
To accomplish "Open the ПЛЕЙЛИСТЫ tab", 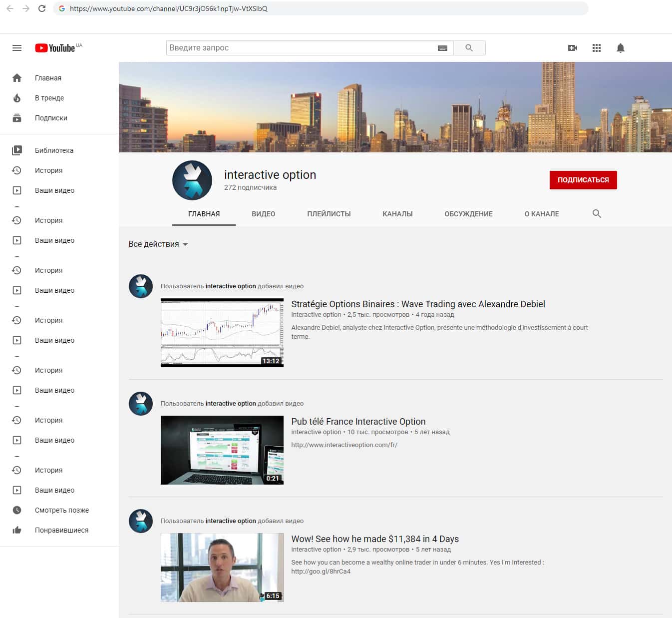I will click(x=329, y=214).
